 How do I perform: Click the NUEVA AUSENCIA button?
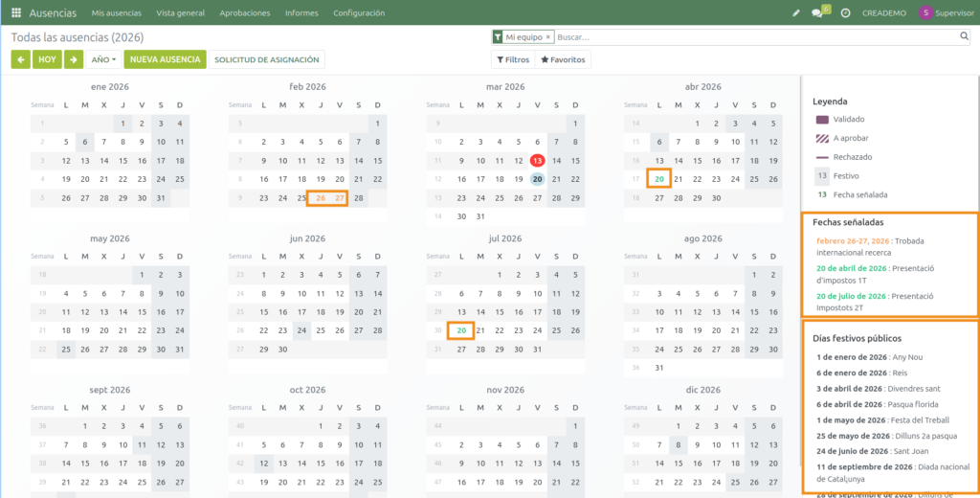(165, 59)
